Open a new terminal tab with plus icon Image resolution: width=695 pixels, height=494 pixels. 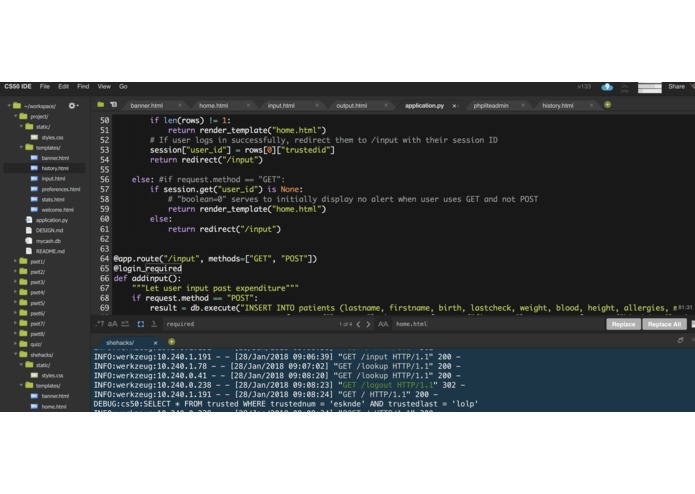[x=172, y=342]
